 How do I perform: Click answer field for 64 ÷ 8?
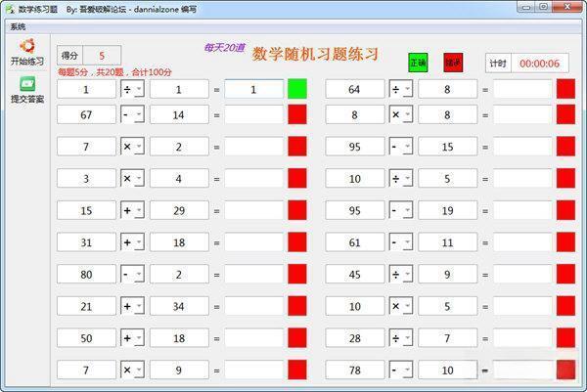(522, 89)
